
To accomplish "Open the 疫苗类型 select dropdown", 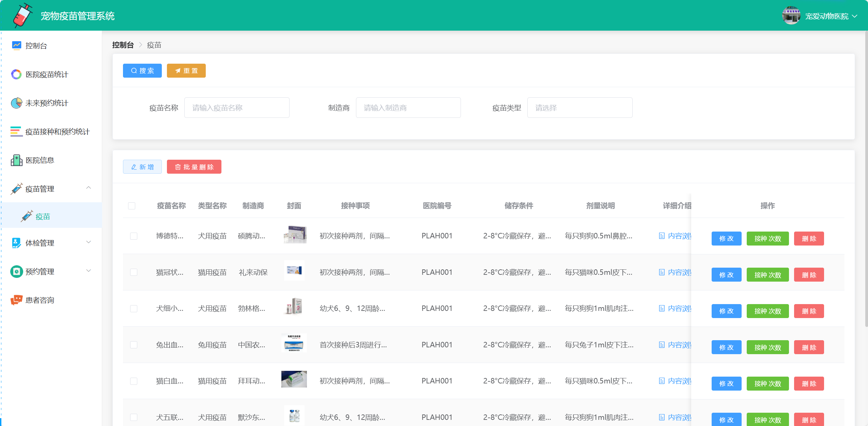I will pos(579,108).
